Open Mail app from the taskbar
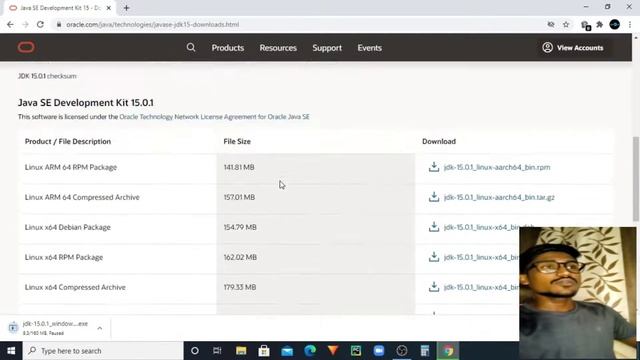This screenshot has width=640, height=360. [x=287, y=351]
